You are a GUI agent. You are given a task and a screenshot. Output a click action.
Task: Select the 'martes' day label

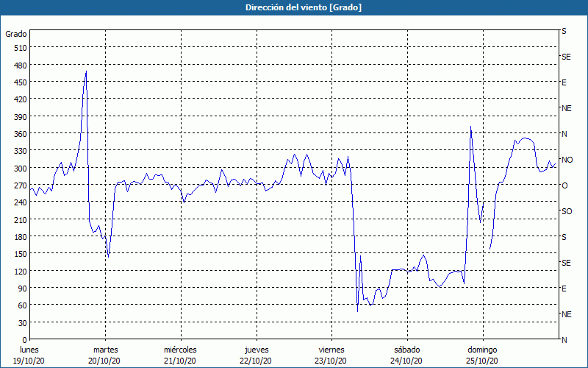pyautogui.click(x=105, y=350)
